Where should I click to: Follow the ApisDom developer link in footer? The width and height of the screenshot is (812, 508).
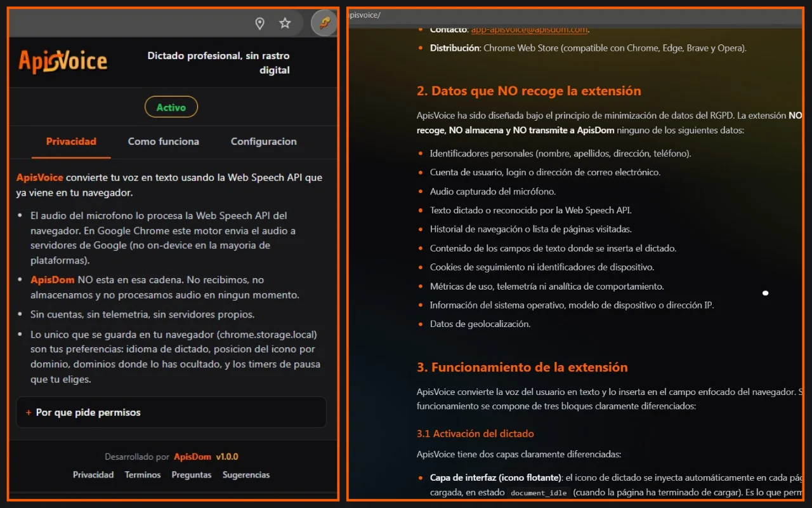click(193, 457)
